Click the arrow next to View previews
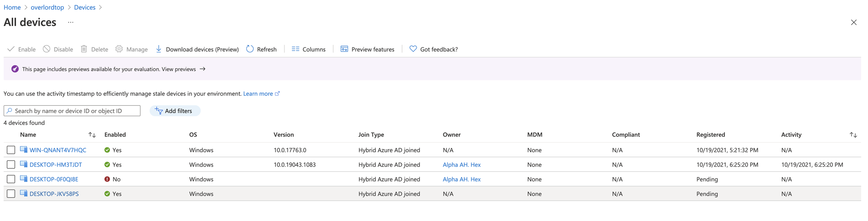 point(203,69)
